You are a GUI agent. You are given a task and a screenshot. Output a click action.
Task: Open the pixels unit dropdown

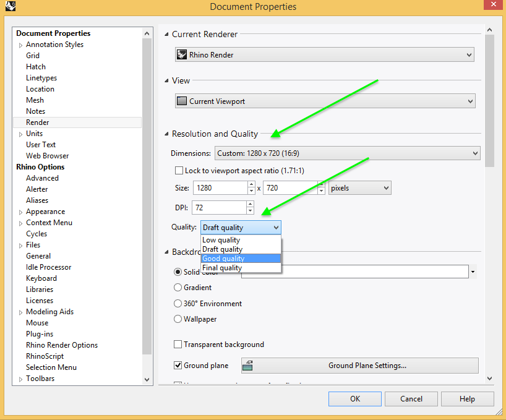[387, 187]
